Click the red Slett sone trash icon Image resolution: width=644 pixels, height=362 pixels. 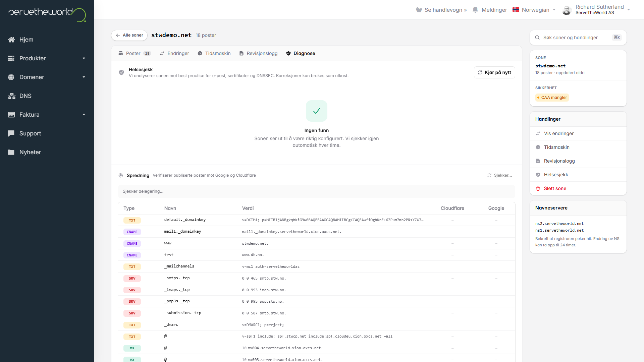click(538, 188)
